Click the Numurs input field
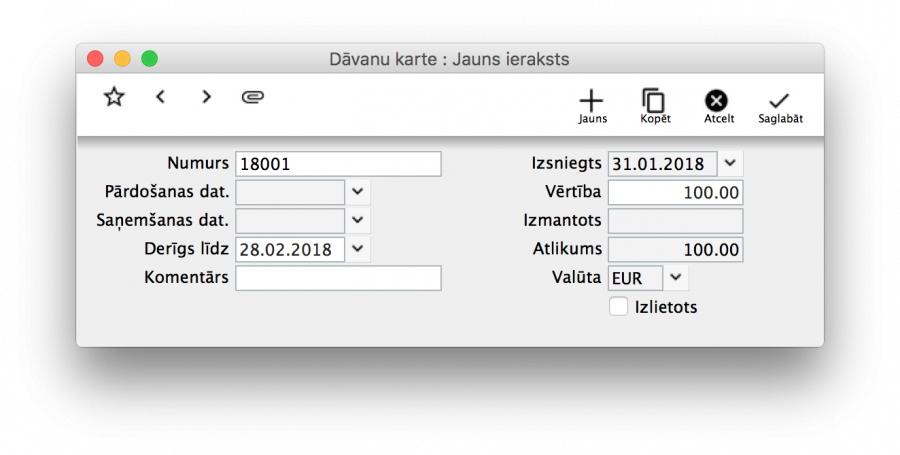The image size is (900, 455). pos(338,164)
